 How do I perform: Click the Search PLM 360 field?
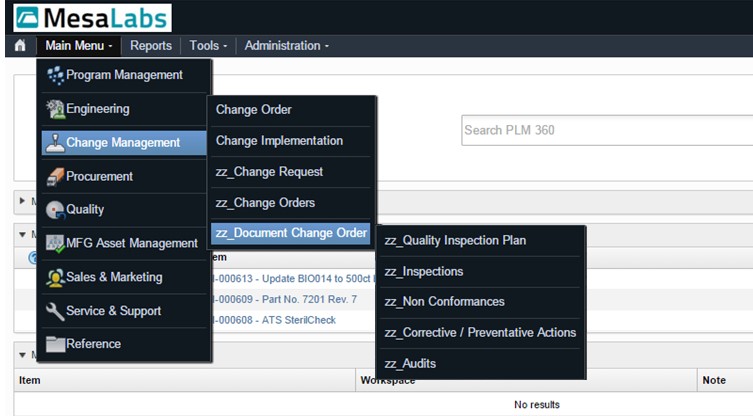tap(607, 130)
